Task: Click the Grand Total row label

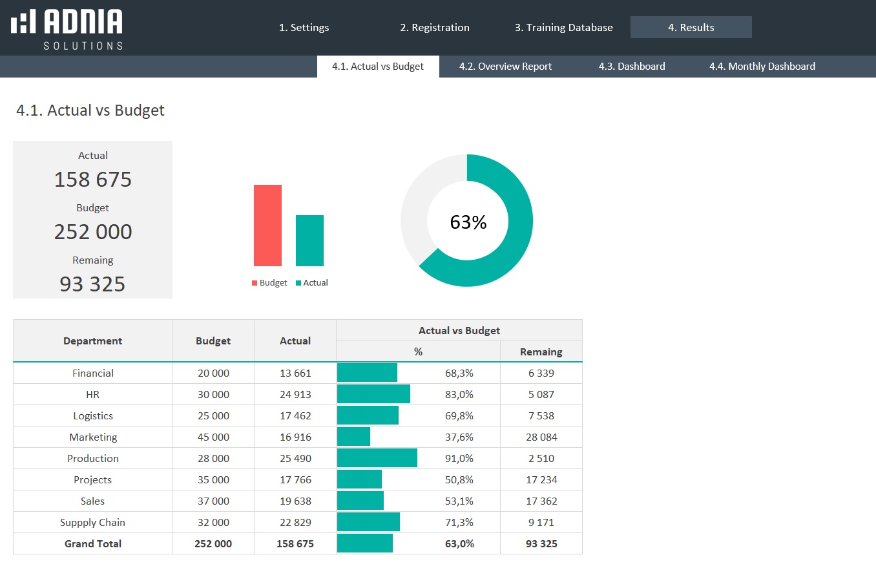Action: click(93, 543)
